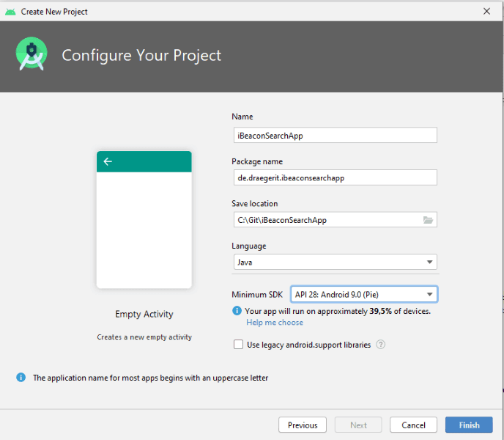Viewport: 504px width, 440px height.
Task: Click the folder browse icon in Save location
Action: pos(429,220)
